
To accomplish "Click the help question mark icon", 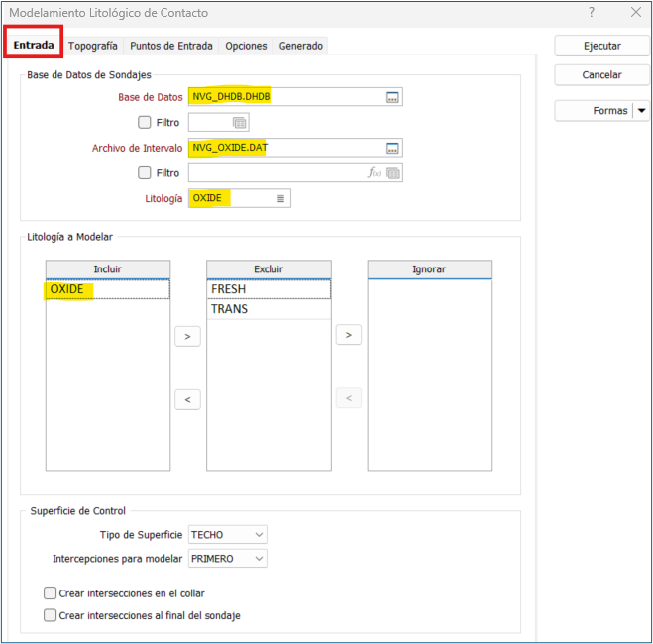I will (592, 13).
